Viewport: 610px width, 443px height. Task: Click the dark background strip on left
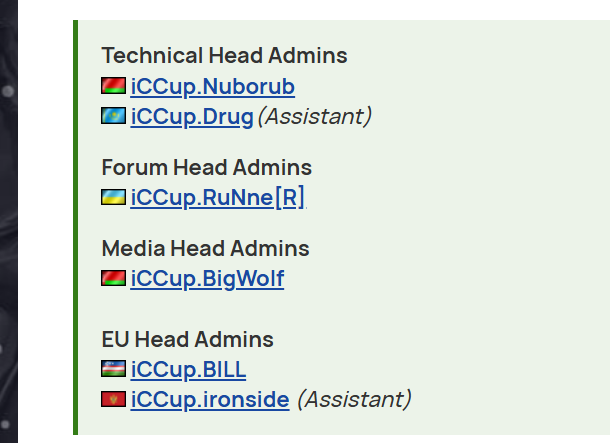tap(9, 221)
